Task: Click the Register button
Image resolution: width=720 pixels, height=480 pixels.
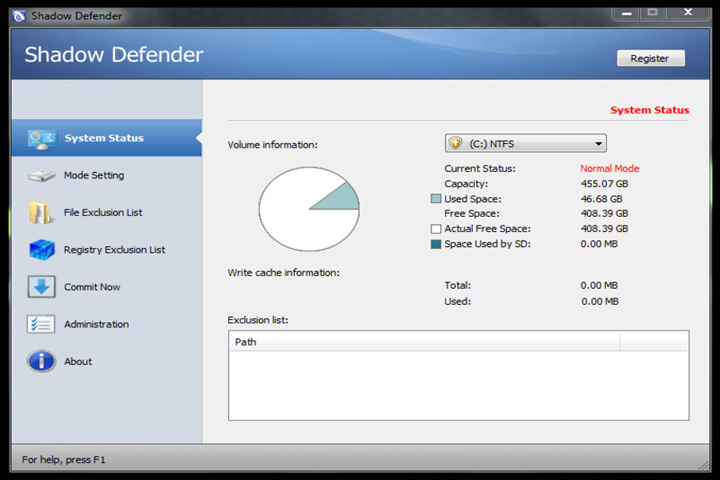Action: pyautogui.click(x=651, y=58)
